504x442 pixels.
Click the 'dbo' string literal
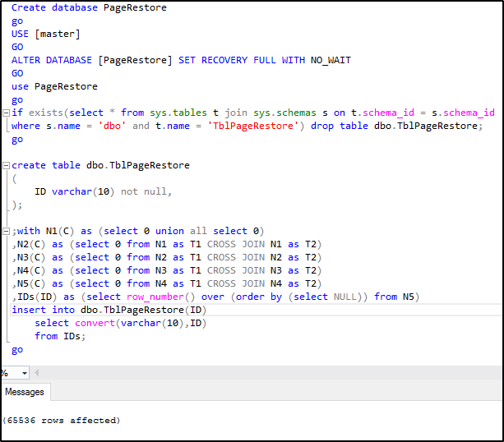click(112, 126)
